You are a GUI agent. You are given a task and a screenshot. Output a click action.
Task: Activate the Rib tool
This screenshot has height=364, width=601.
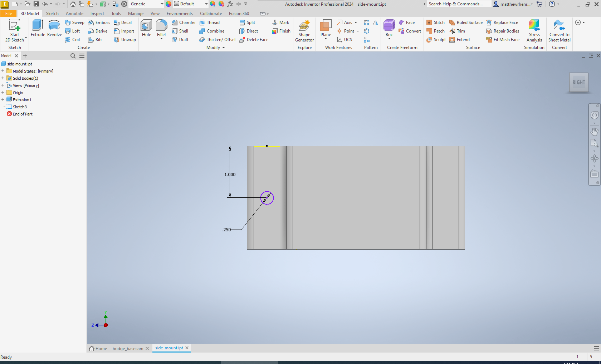(95, 40)
